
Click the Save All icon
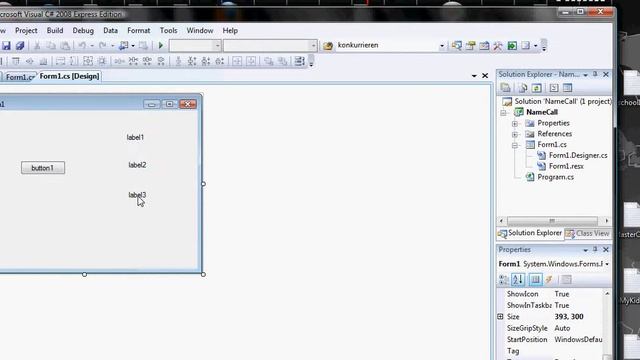pyautogui.click(x=20, y=46)
